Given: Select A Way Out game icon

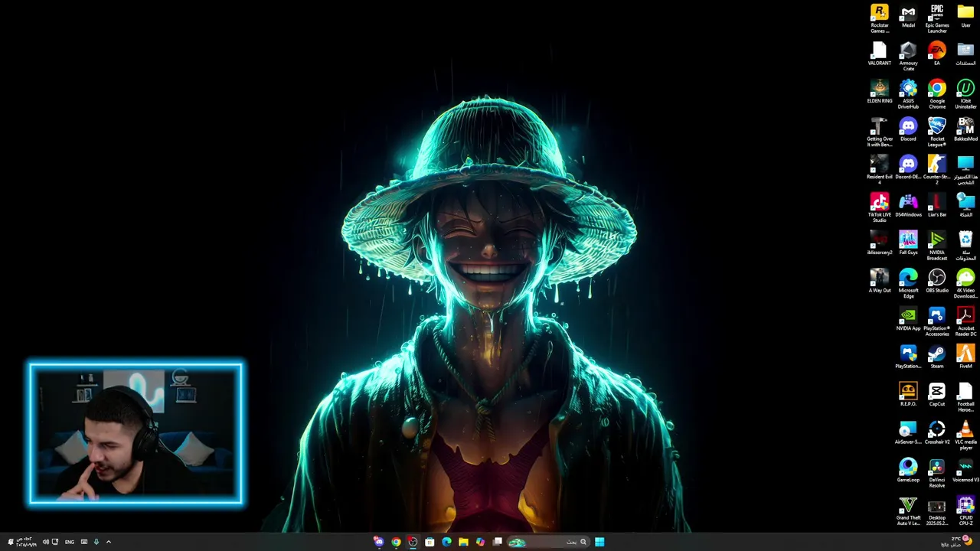Looking at the screenshot, I should coord(880,281).
